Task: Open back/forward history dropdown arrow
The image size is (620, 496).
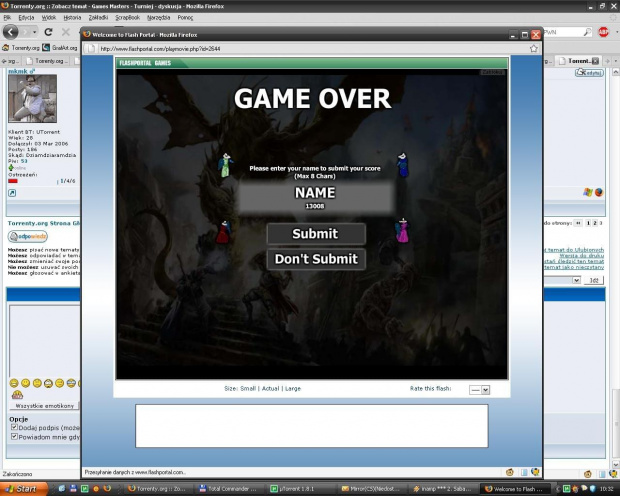Action: 35,32
